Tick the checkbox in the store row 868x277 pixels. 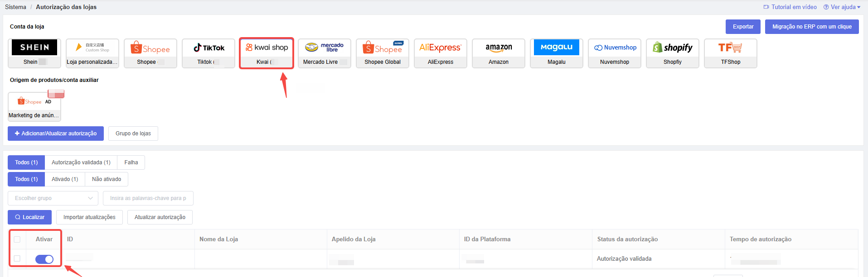17,258
